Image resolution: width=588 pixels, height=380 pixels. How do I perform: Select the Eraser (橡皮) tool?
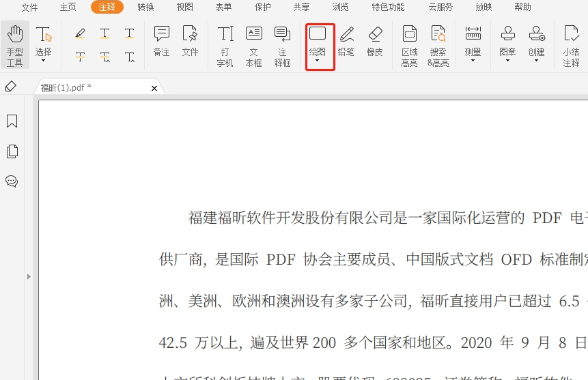(x=375, y=40)
